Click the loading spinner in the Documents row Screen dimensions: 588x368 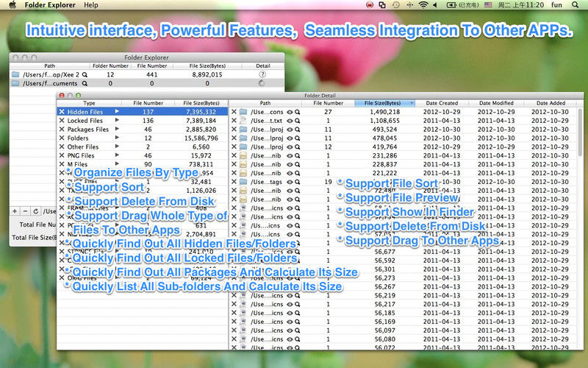coord(262,83)
